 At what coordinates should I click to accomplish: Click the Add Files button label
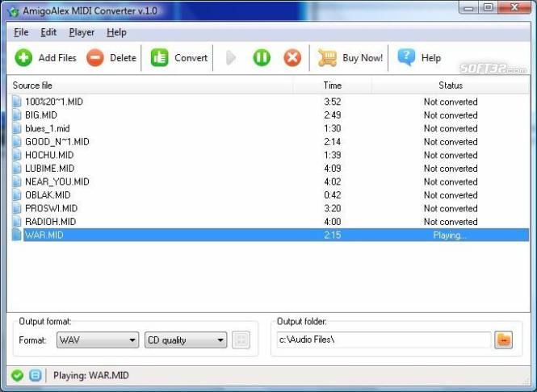pos(57,58)
